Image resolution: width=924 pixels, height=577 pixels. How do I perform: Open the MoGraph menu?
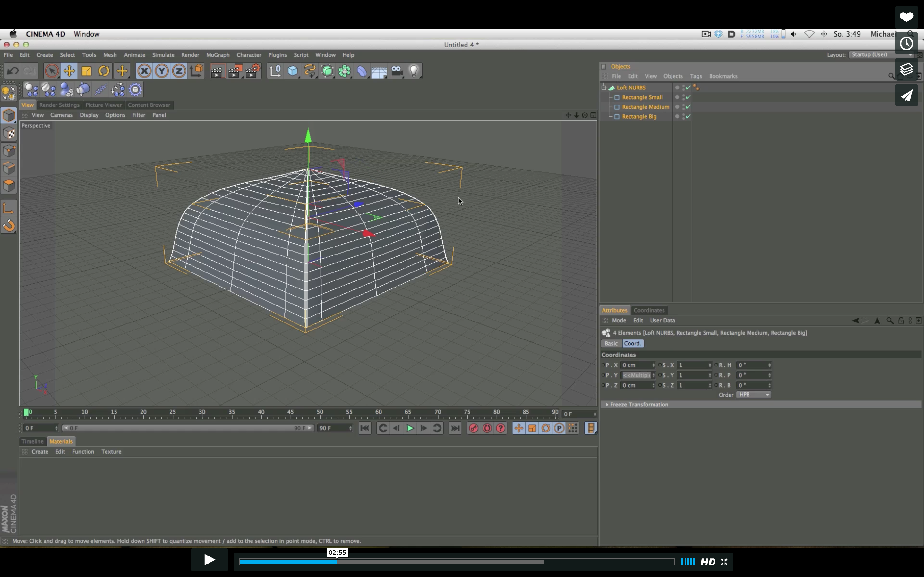pos(218,55)
